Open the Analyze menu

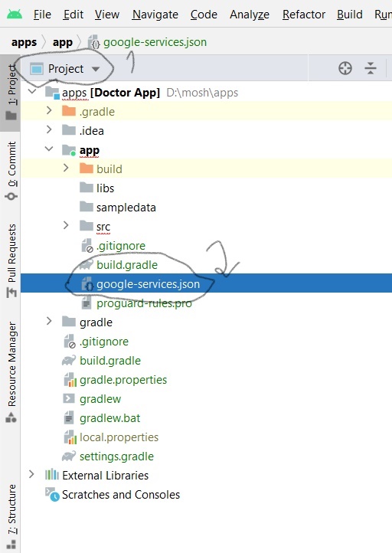pyautogui.click(x=250, y=15)
